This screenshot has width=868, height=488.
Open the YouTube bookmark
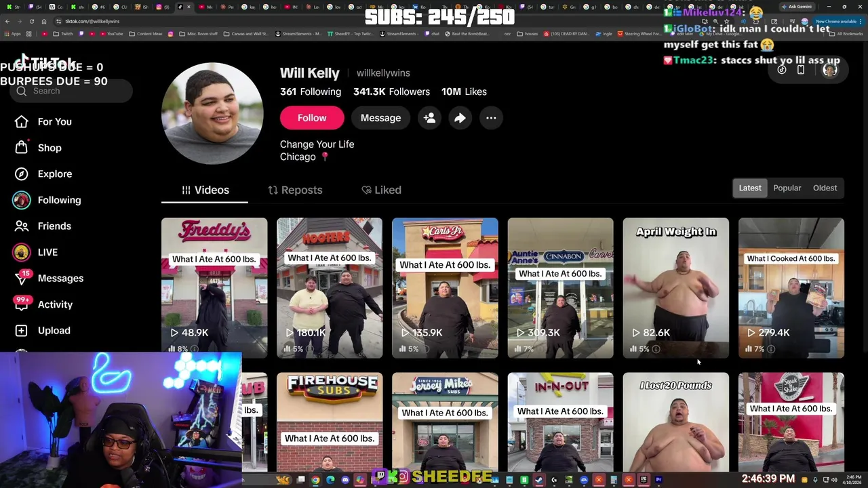[x=111, y=34]
